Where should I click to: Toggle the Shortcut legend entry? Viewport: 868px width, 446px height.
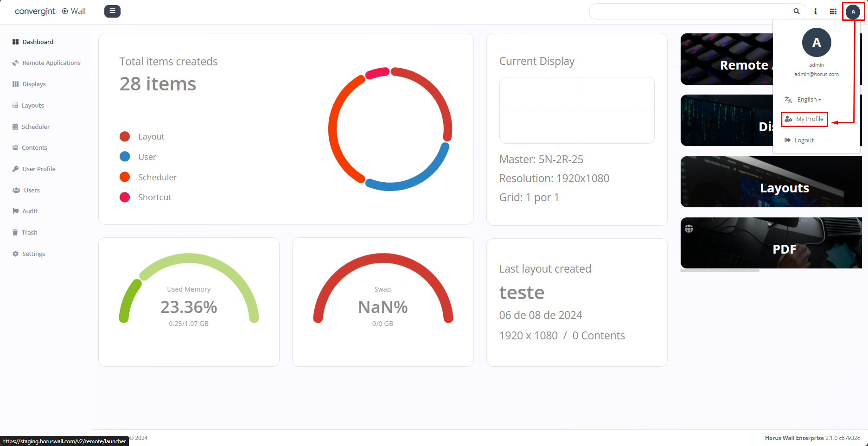[154, 198]
